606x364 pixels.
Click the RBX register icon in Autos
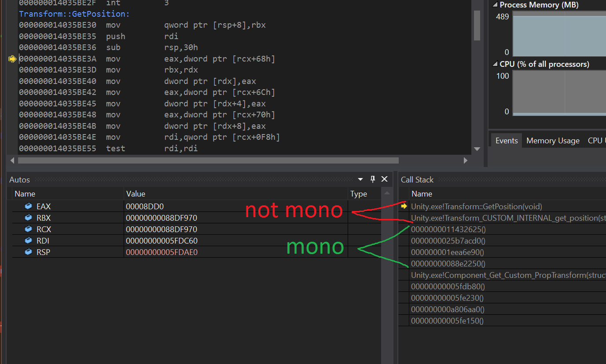[28, 217]
